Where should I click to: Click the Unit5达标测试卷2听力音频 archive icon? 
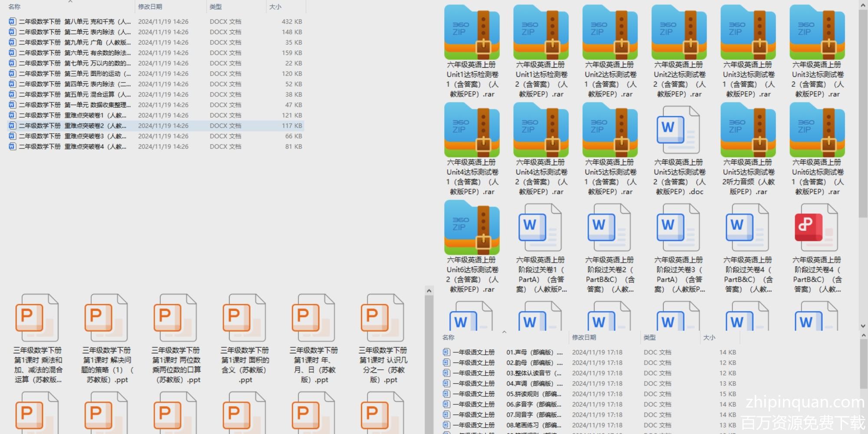tap(748, 130)
